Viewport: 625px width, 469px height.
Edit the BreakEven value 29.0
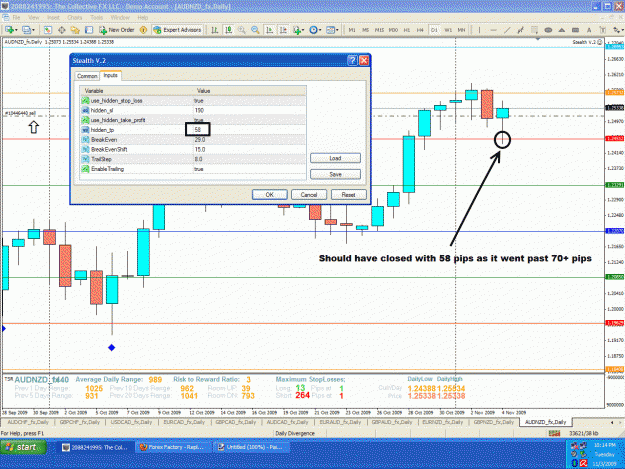[x=250, y=140]
